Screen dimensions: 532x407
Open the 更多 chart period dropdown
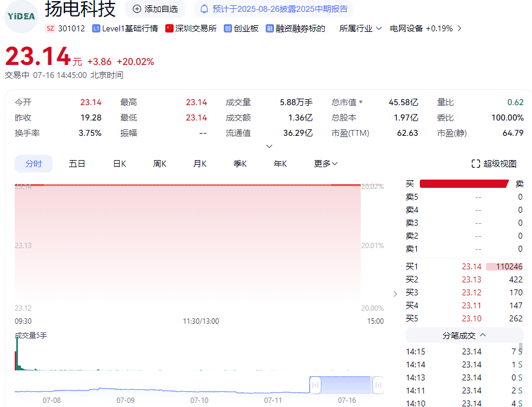pos(326,164)
